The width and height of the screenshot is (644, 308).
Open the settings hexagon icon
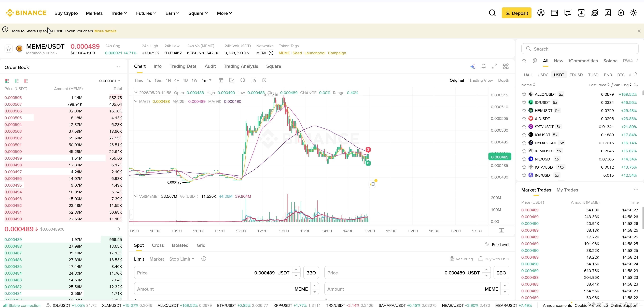click(621, 13)
